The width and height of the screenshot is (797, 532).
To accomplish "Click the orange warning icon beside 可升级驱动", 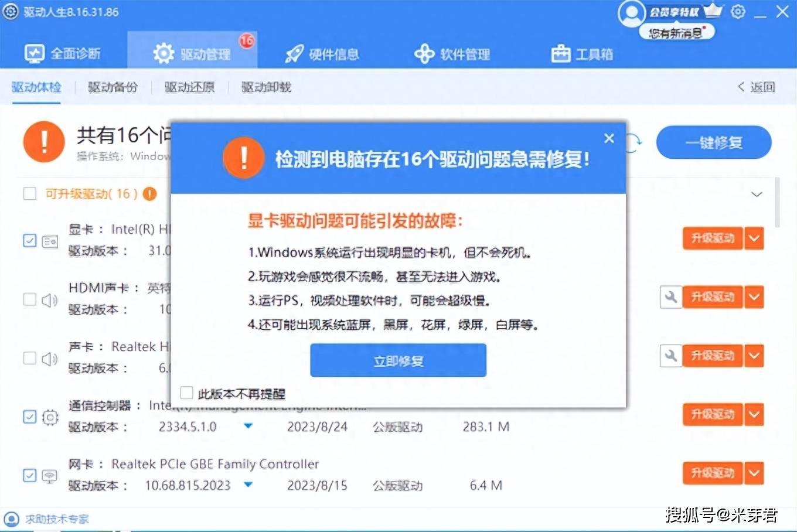I will [x=150, y=194].
